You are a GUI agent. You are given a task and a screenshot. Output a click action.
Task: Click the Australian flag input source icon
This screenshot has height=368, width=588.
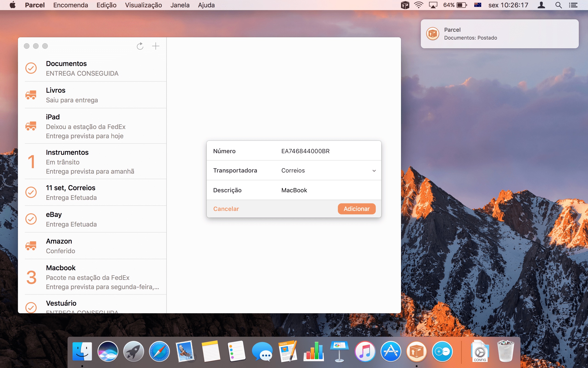click(x=478, y=5)
